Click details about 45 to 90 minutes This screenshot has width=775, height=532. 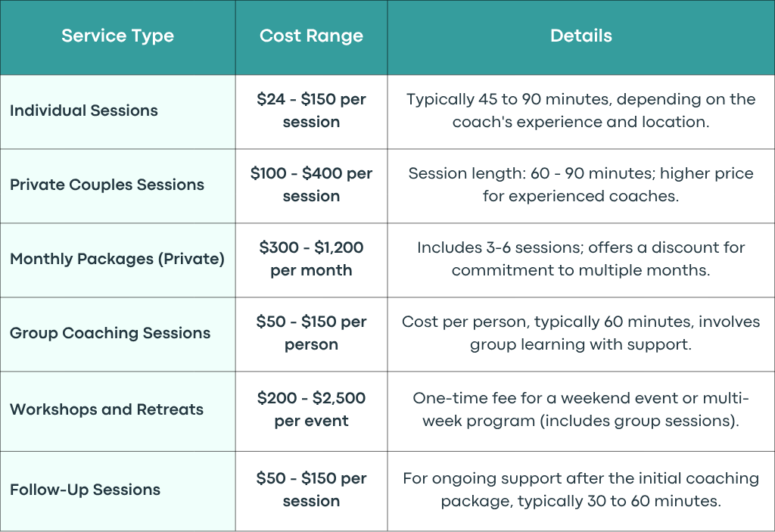[580, 110]
